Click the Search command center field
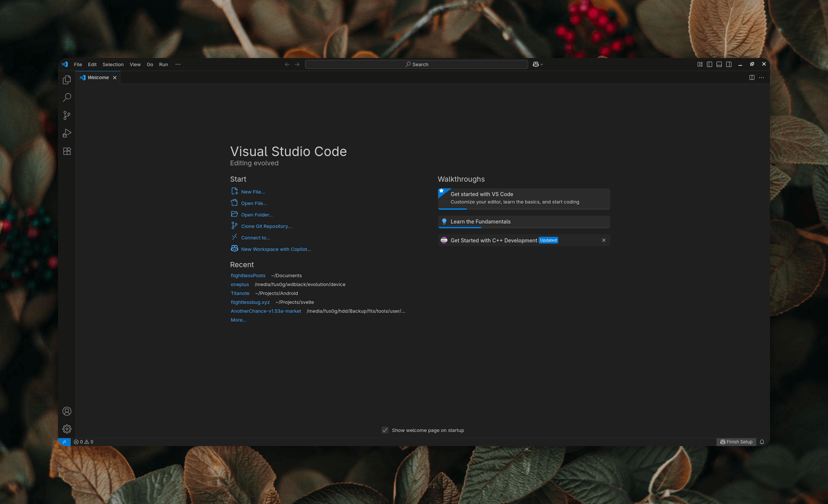 point(417,64)
